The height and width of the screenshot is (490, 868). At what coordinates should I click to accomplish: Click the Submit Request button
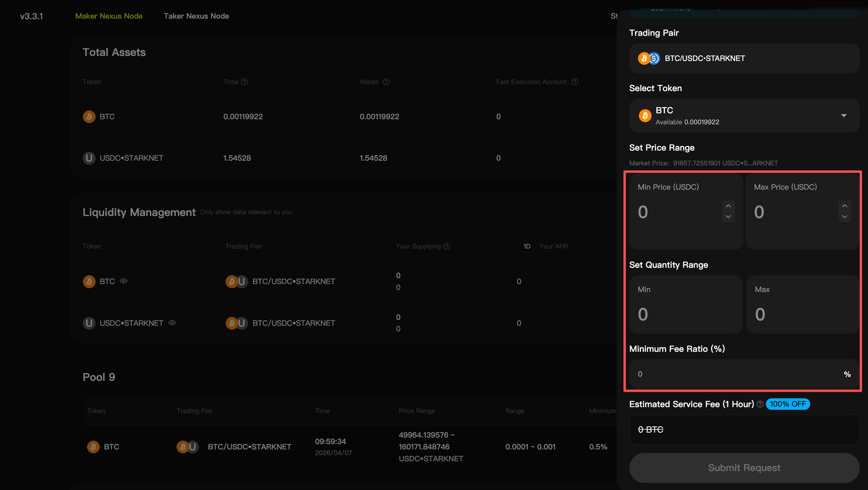744,468
